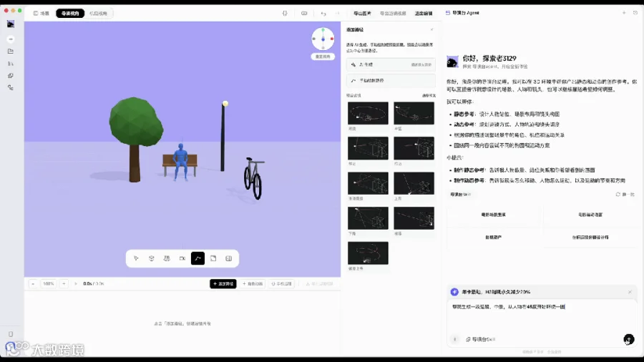Click the bottom connector icon in left sidebar
644x362 pixels.
click(11, 87)
